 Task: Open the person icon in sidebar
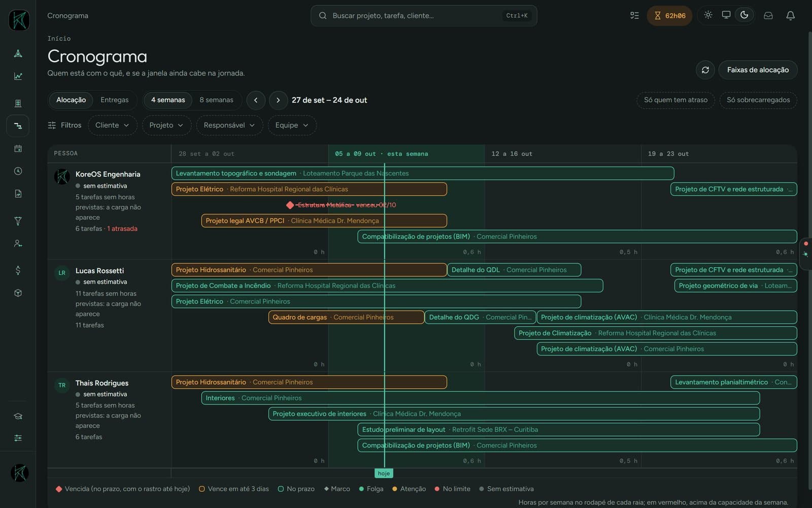pos(18,243)
